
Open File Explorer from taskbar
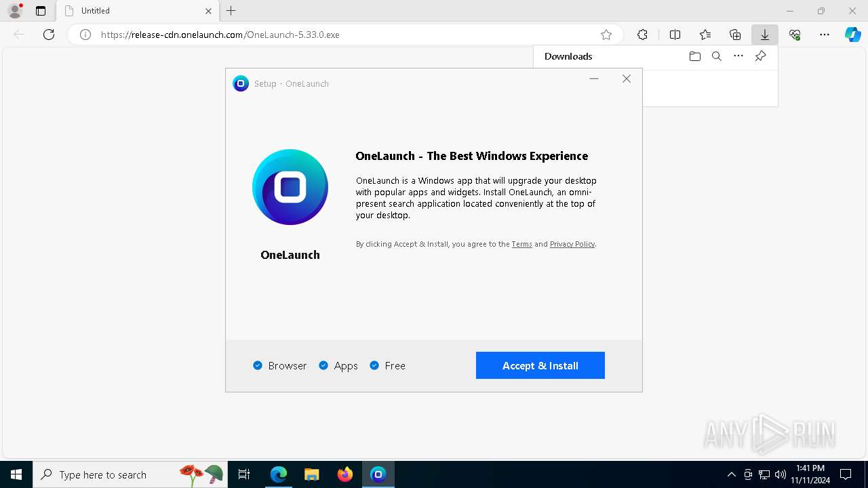click(x=312, y=474)
